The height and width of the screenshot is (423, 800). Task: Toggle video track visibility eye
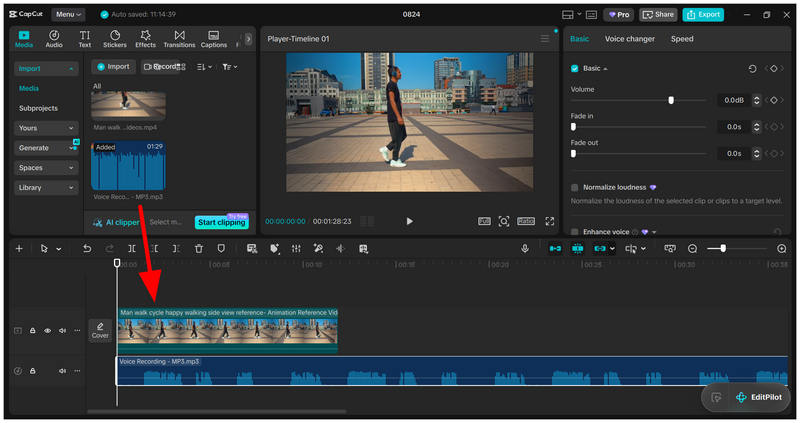[x=47, y=331]
